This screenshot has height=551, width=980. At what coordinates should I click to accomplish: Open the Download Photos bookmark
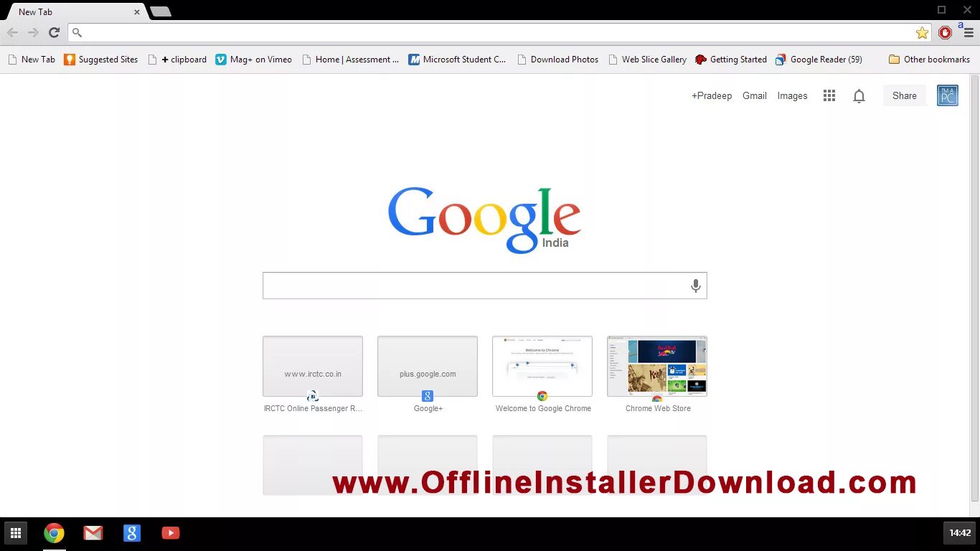point(557,60)
